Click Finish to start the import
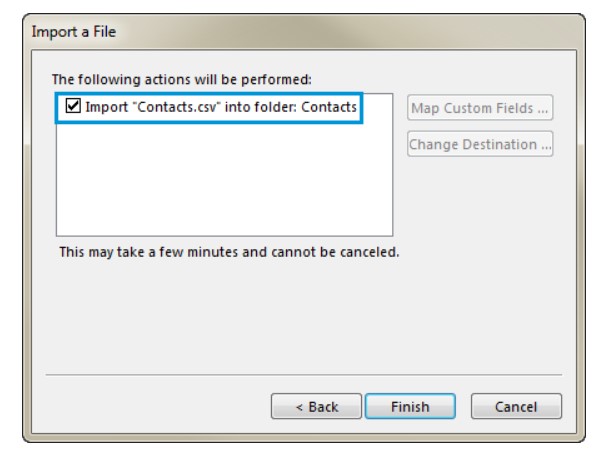This screenshot has width=610, height=450. [x=410, y=406]
